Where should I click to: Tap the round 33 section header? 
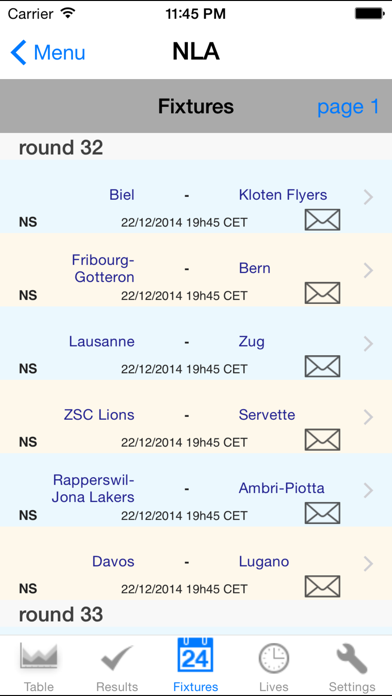196,614
